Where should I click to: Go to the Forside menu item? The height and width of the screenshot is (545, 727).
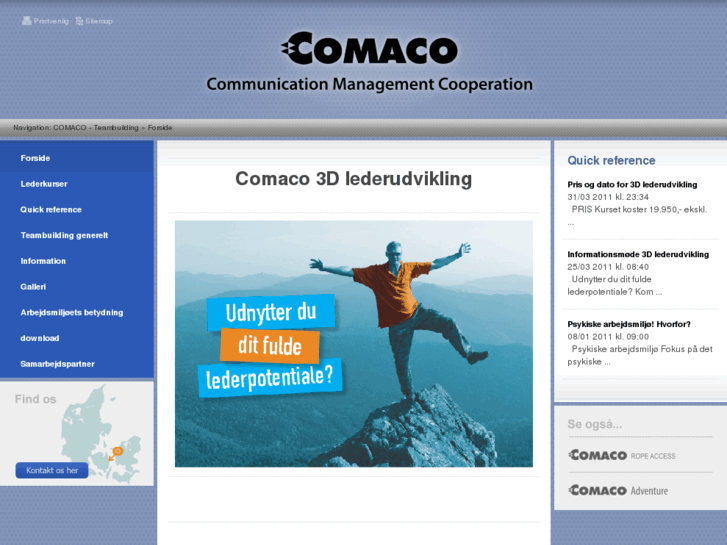pos(35,158)
